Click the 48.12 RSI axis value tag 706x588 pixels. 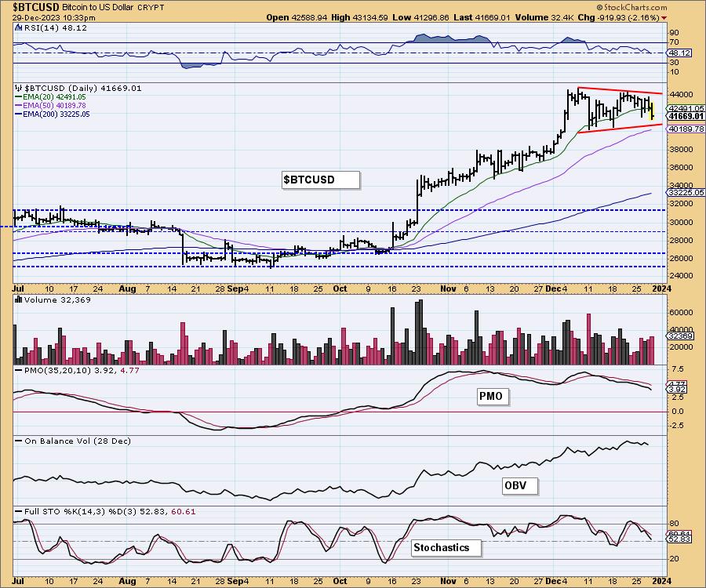(680, 53)
